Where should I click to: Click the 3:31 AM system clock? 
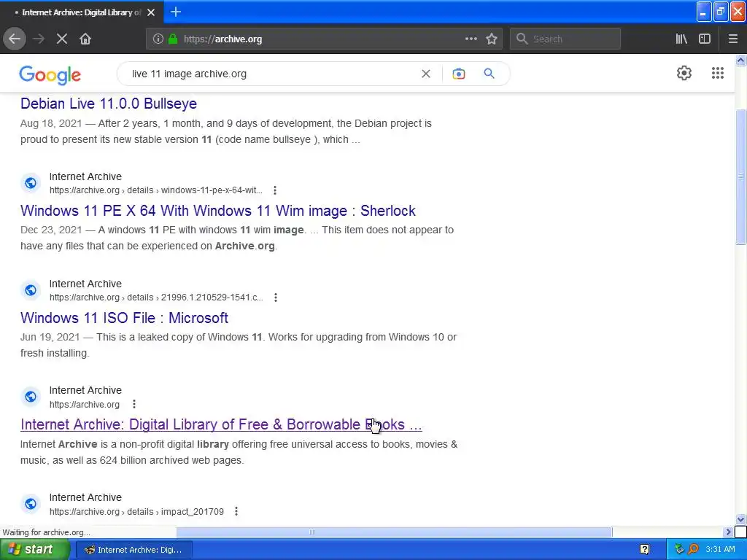720,550
